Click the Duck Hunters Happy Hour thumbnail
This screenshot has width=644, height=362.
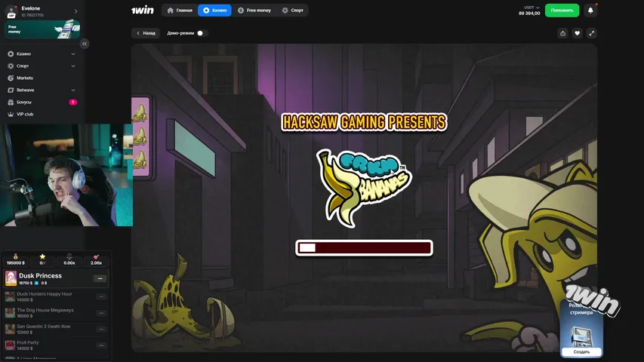(x=10, y=296)
